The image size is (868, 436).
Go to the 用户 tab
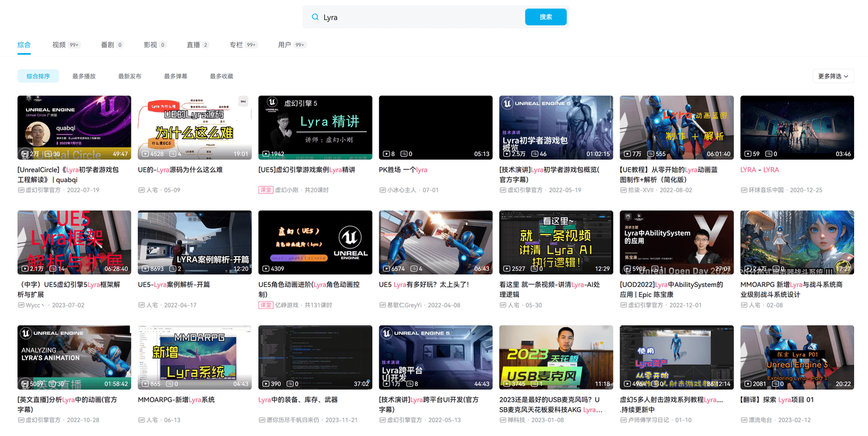tap(285, 45)
